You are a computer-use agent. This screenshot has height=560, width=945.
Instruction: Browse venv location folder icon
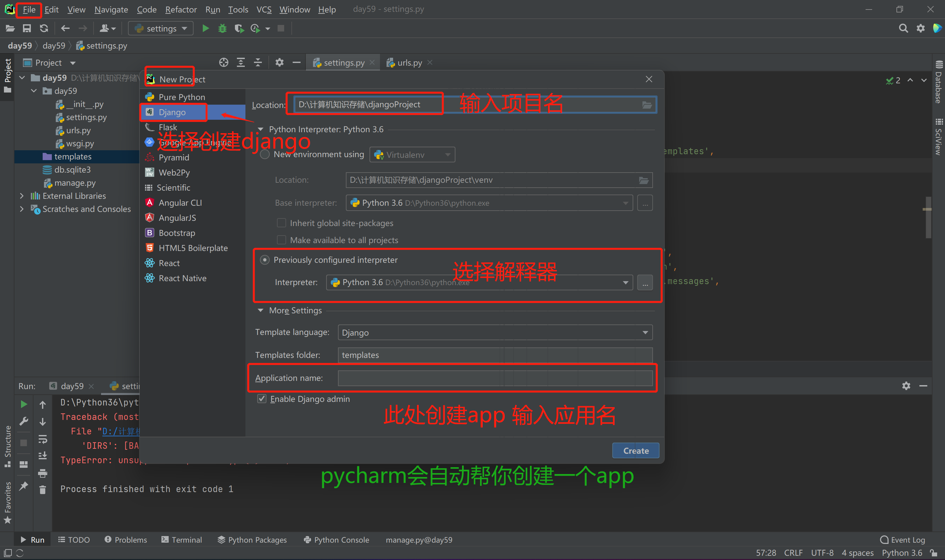coord(644,180)
